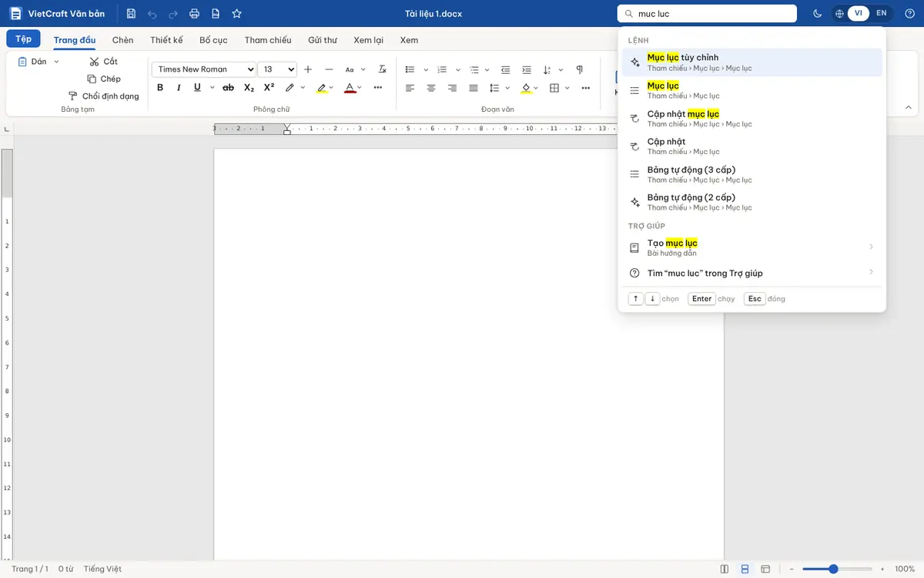
Task: Toggle bold formatting
Action: tap(160, 88)
